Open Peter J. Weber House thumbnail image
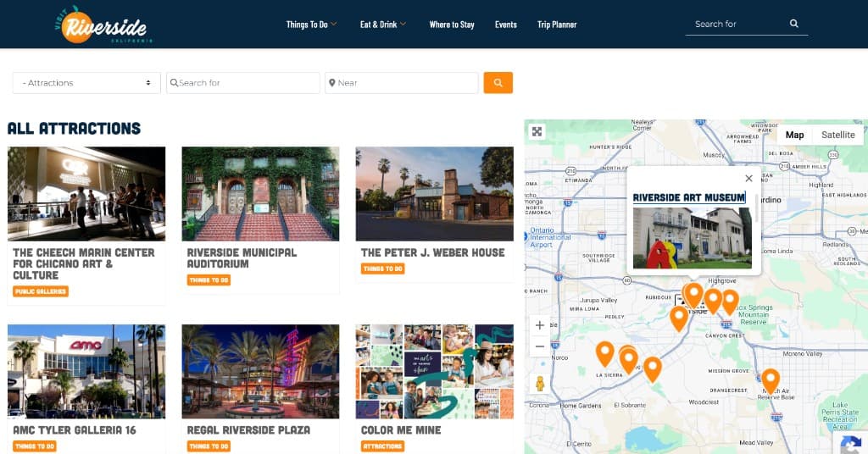This screenshot has width=868, height=454. 435,194
